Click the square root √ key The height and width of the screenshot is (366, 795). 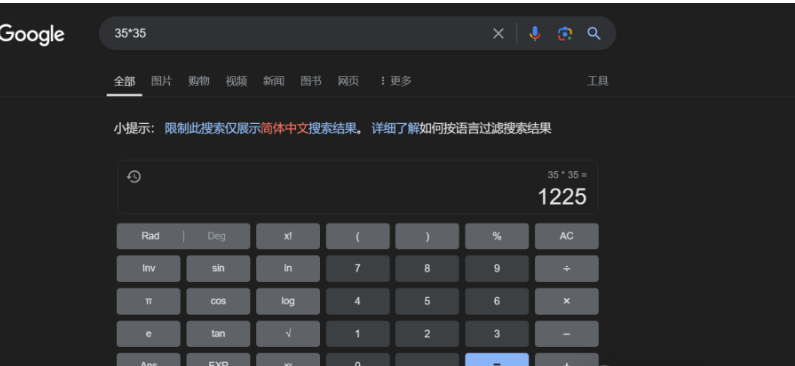[288, 334]
